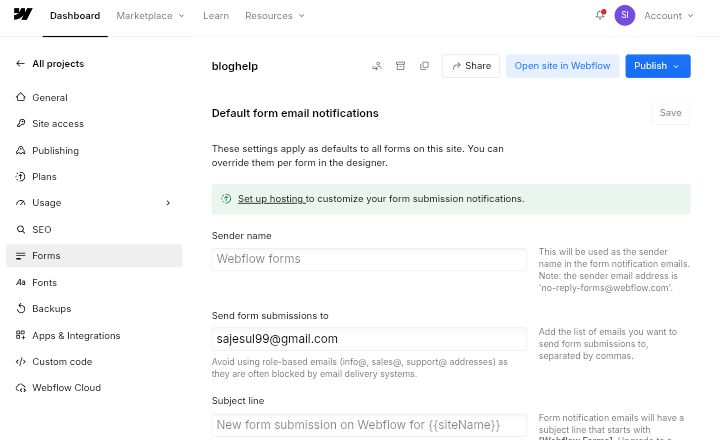
Task: Click the Save button
Action: [670, 113]
